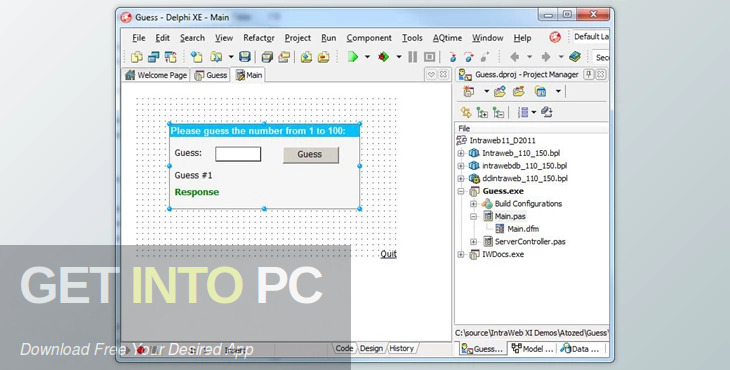Open the Run Without Debugging dropdown arrow

399,57
